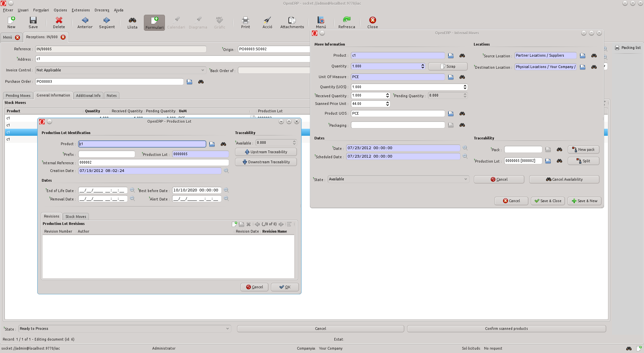The height and width of the screenshot is (353, 644).
Task: Close the Receptions: IN/000 tab
Action: 63,37
